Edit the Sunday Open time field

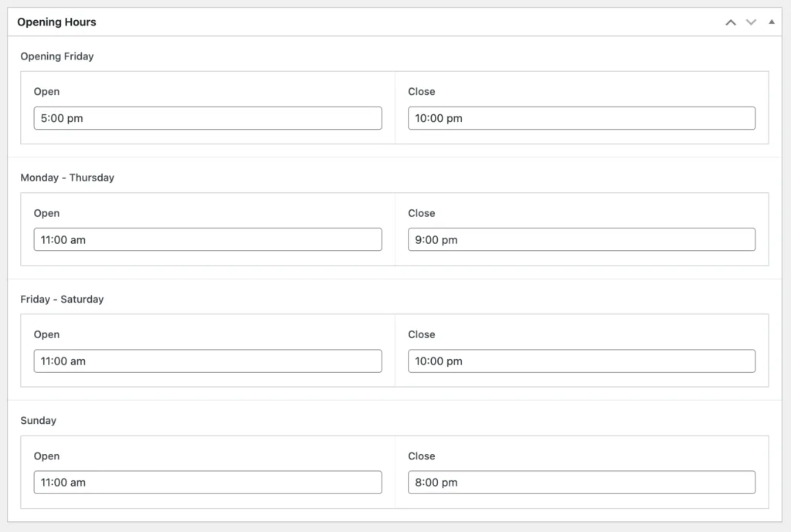208,483
